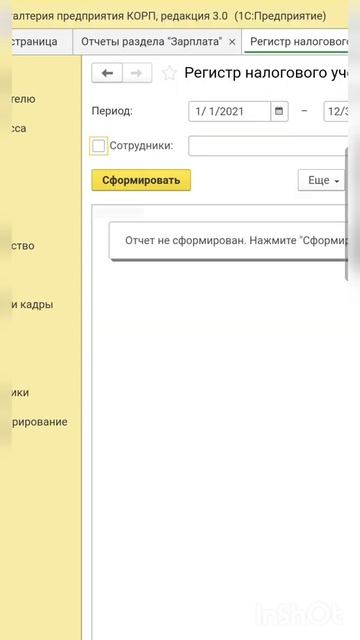
Task: Close the Отчеты раздела "Зарплата" tab
Action: (x=231, y=42)
